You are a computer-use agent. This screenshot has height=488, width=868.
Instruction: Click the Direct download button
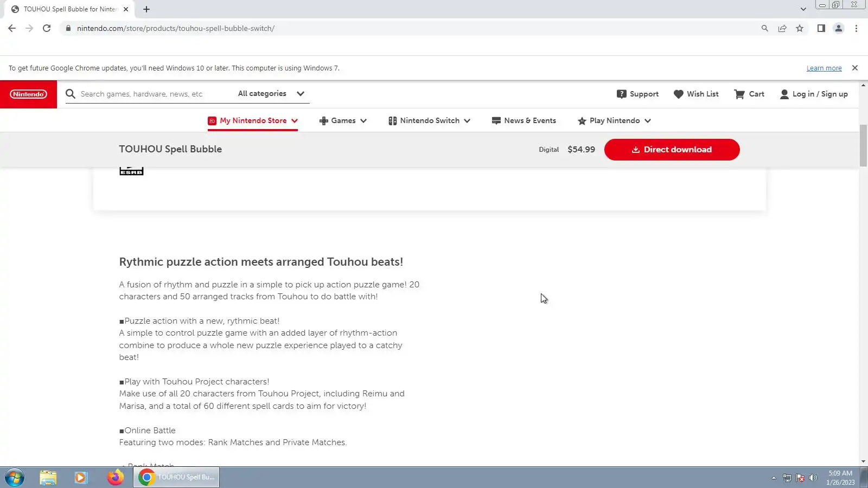click(x=672, y=150)
